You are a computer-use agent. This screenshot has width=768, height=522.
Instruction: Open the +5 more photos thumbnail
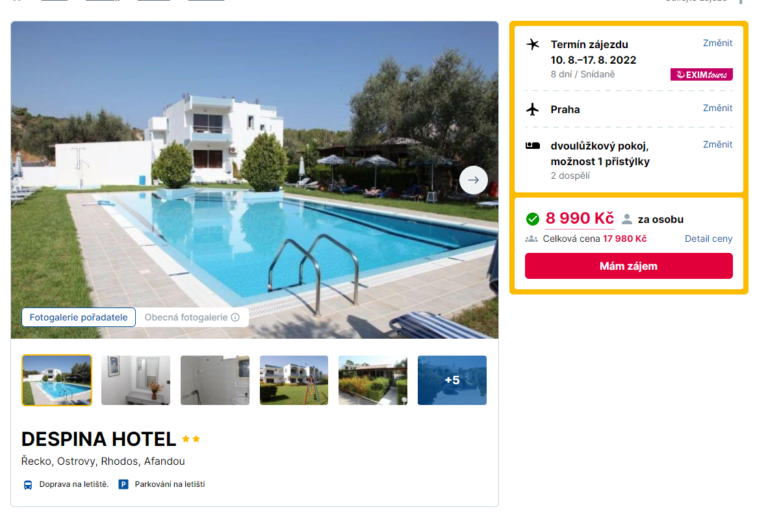point(452,380)
